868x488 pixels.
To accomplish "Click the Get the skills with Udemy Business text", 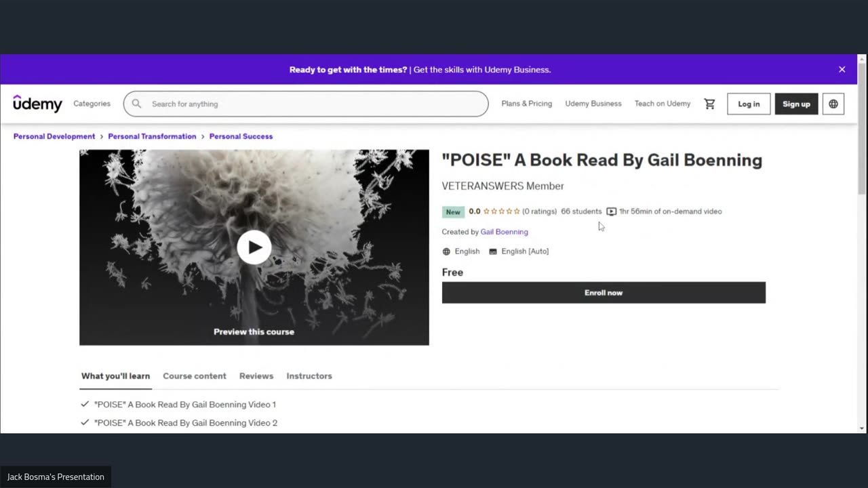I will [482, 70].
